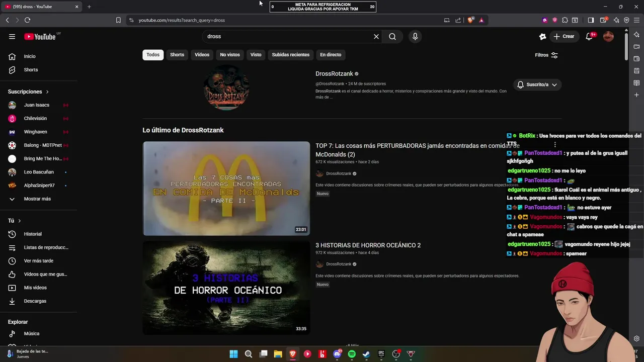Click the Crear button
Image resolution: width=644 pixels, height=362 pixels.
[x=564, y=36]
